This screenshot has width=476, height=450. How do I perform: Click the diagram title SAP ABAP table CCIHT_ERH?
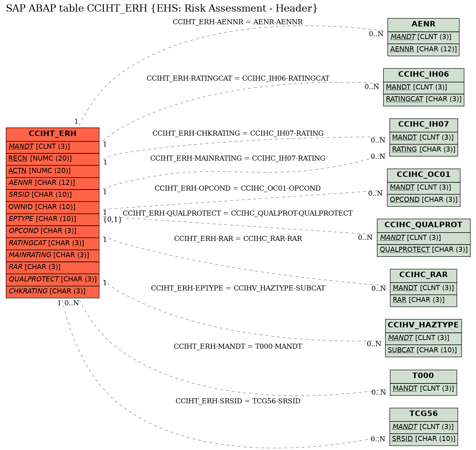tap(162, 8)
